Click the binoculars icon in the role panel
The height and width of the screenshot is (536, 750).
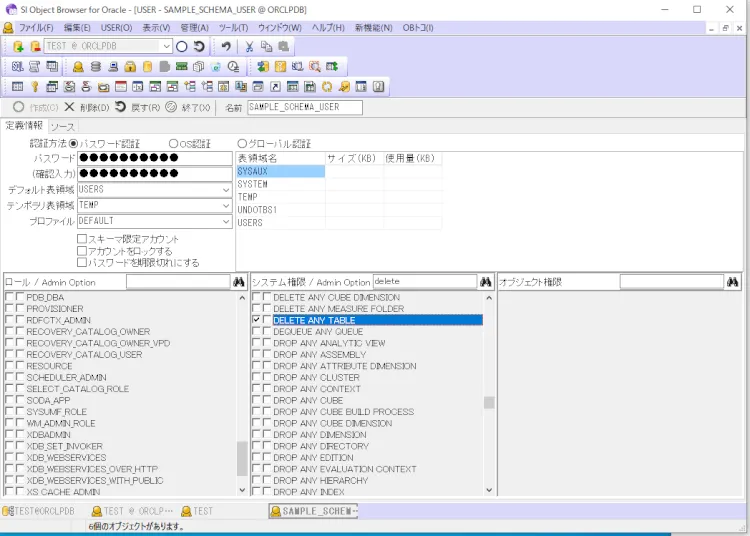click(x=239, y=282)
